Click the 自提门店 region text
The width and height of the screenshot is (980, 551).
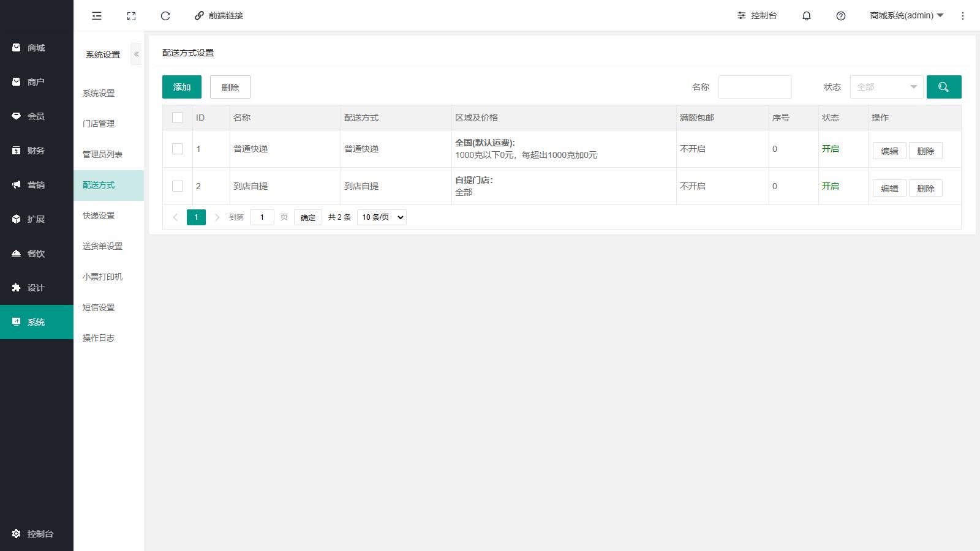474,180
